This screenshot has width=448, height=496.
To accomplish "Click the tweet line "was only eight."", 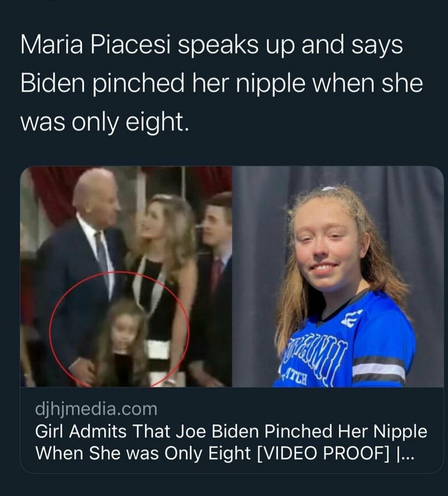I will click(105, 120).
